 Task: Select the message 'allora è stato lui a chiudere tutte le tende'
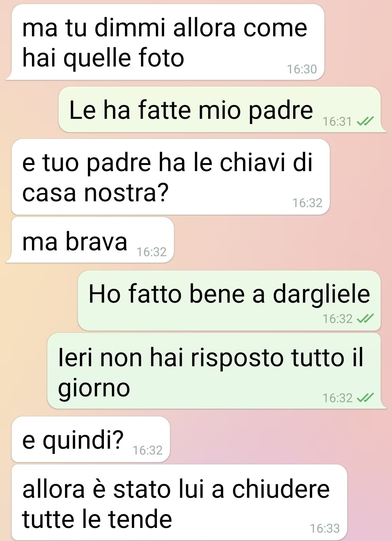(179, 502)
